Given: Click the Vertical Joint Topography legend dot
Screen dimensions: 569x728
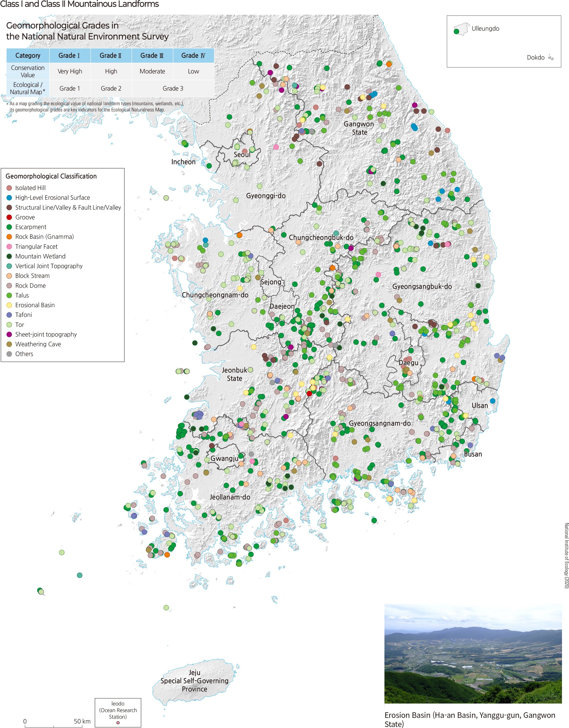Looking at the screenshot, I should pyautogui.click(x=9, y=266).
